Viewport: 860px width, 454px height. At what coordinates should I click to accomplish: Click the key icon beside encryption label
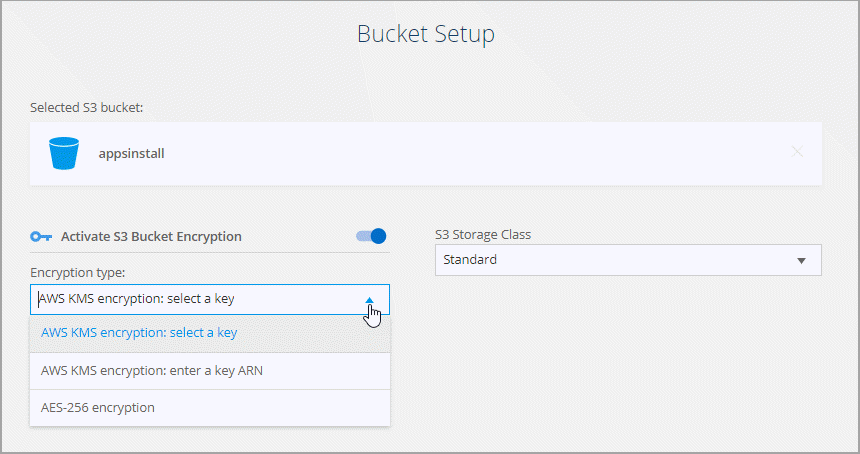coord(41,237)
